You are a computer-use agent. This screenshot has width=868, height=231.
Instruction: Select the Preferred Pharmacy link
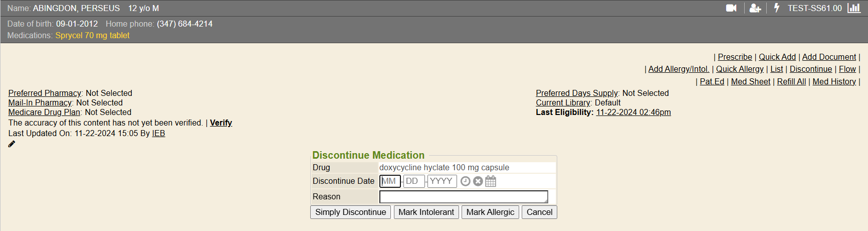coord(45,93)
